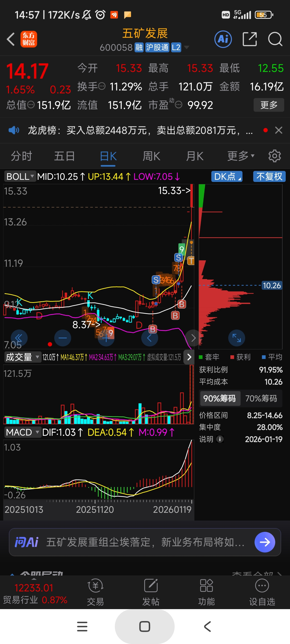Open the DK点 dropdown
Viewport: 290px width, 644px height.
click(x=227, y=177)
